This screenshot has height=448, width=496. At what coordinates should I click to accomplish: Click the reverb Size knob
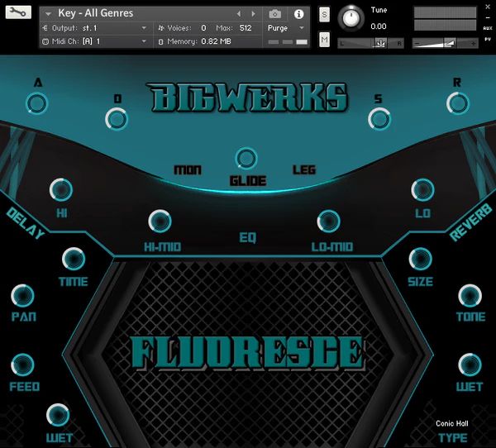(x=421, y=260)
